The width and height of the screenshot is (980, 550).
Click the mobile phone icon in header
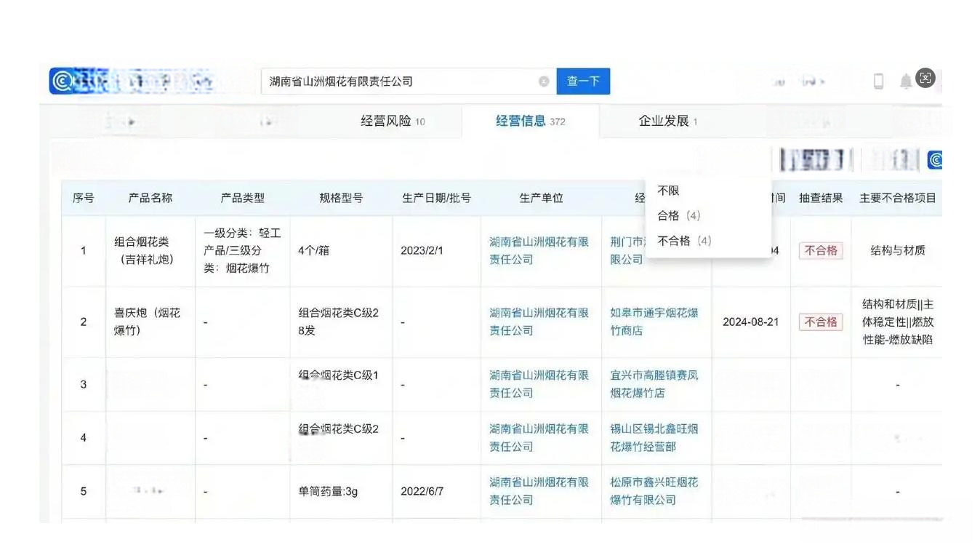tap(878, 81)
